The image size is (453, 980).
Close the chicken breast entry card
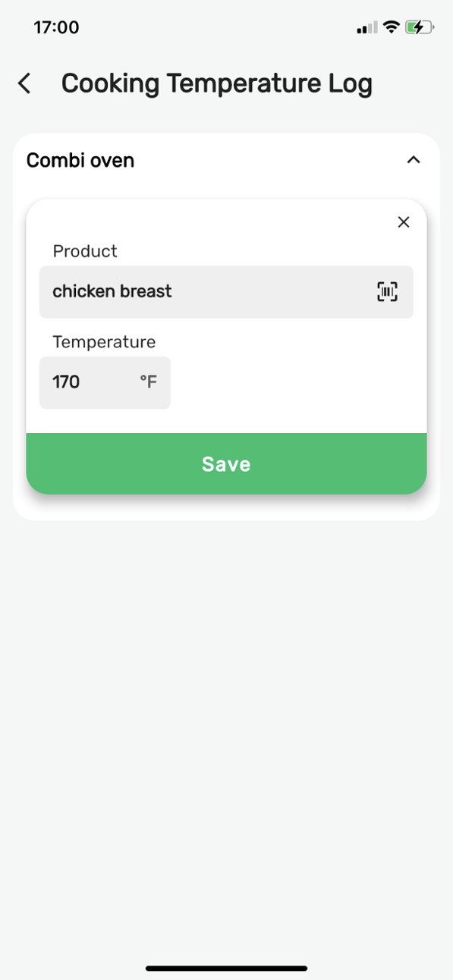(x=403, y=221)
